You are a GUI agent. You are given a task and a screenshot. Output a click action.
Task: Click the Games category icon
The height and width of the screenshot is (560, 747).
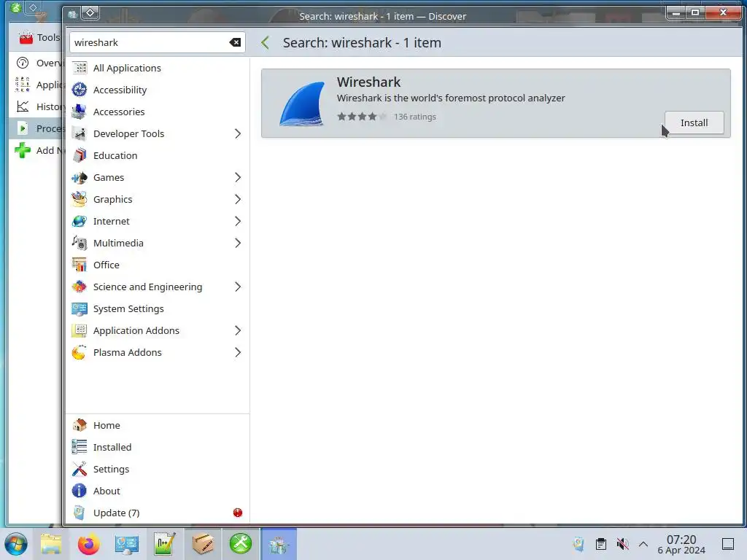tap(79, 178)
